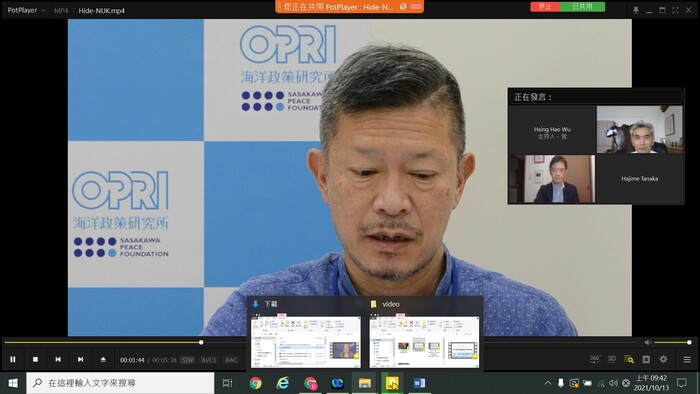Open the playlist hamburger menu

point(687,359)
